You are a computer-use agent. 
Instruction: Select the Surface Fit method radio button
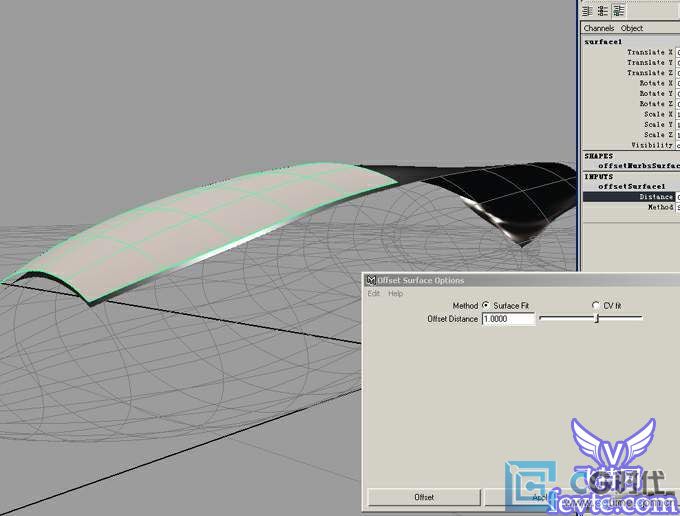(486, 305)
